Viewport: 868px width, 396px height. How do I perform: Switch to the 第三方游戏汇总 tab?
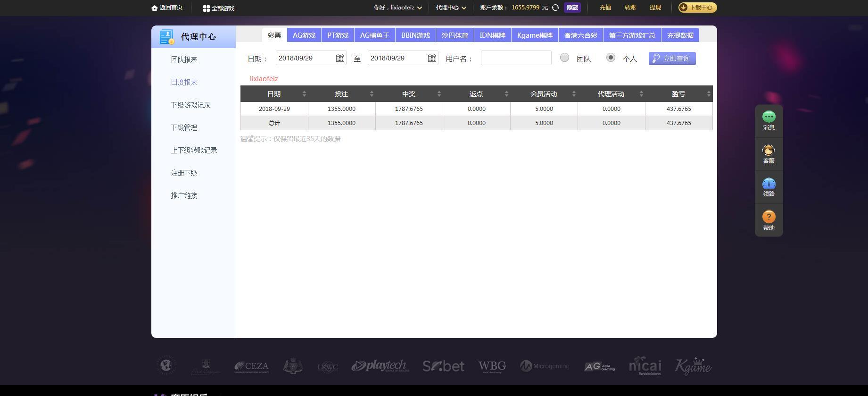(x=632, y=35)
